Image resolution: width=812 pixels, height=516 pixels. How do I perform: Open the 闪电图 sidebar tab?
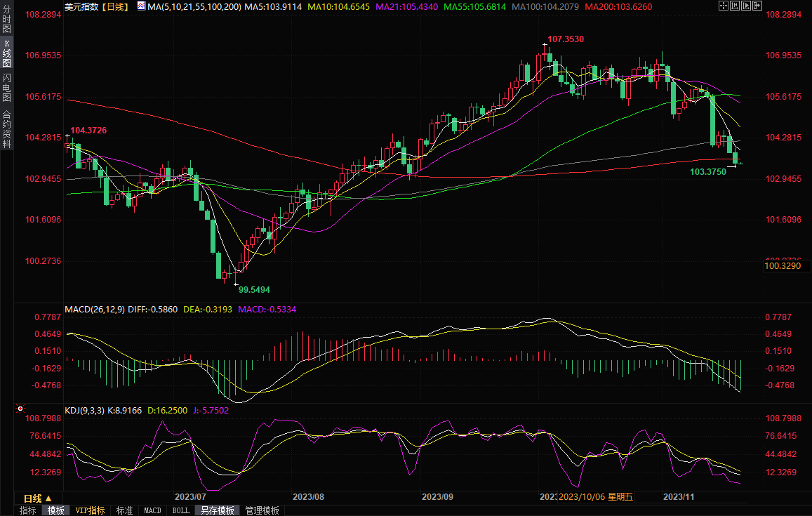[x=7, y=88]
